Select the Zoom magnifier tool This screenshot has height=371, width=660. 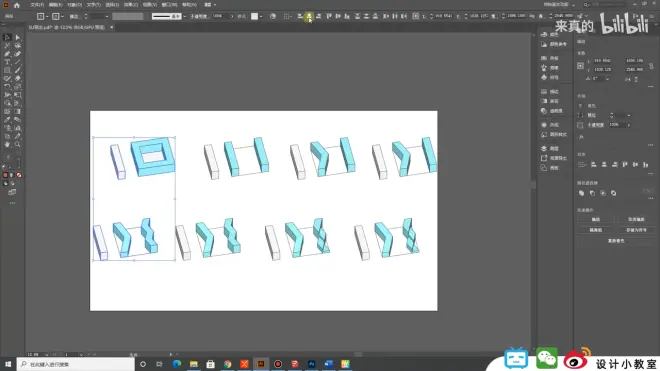18,144
